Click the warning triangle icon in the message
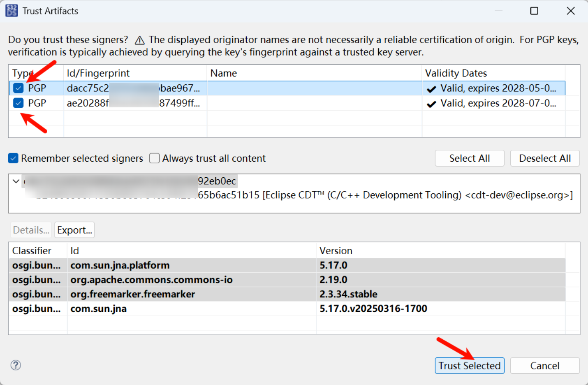Screen dimensions: 588x385 [140, 40]
